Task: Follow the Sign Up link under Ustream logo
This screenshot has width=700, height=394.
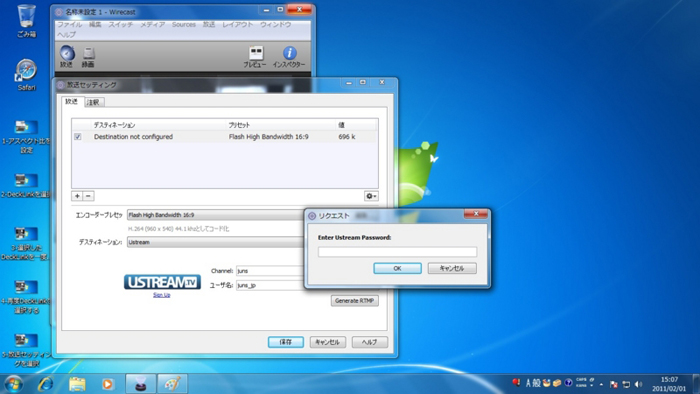Action: pyautogui.click(x=162, y=295)
